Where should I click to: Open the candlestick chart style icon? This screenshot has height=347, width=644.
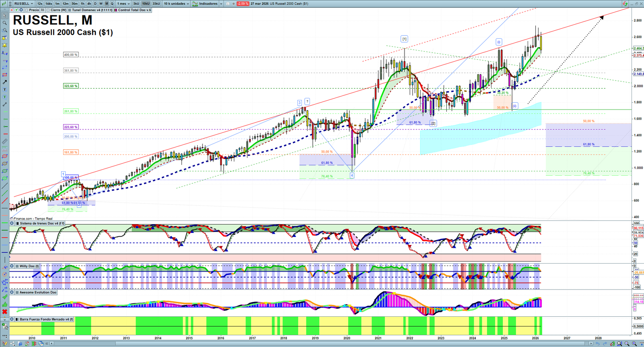point(4,4)
